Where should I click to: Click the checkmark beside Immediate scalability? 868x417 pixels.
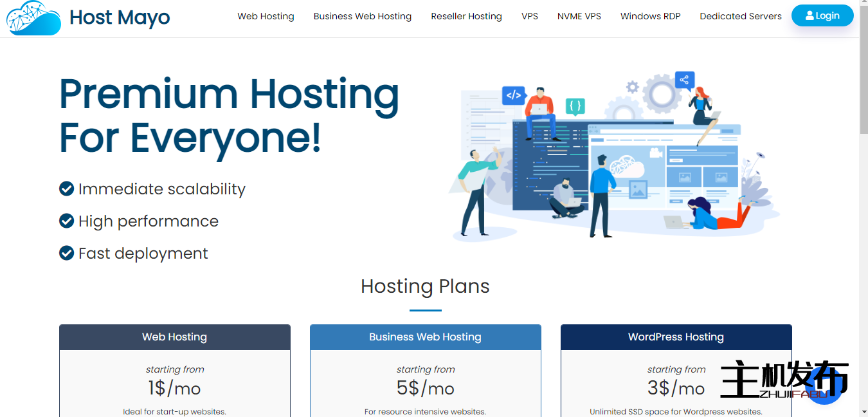click(x=66, y=189)
